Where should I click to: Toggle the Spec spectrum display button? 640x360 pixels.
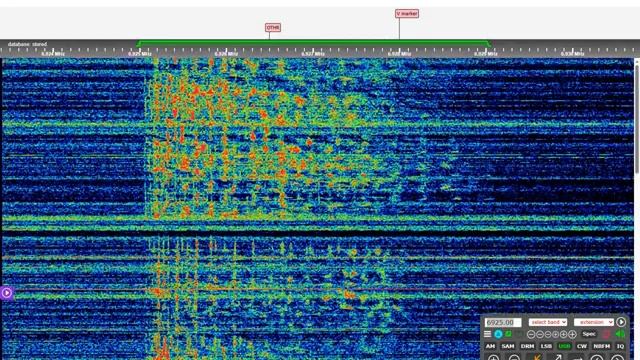[x=589, y=334]
